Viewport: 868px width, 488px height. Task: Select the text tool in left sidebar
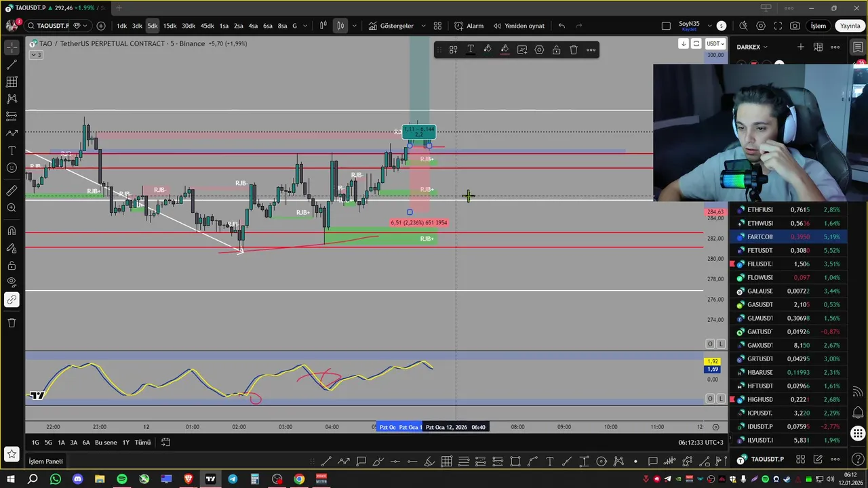12,150
